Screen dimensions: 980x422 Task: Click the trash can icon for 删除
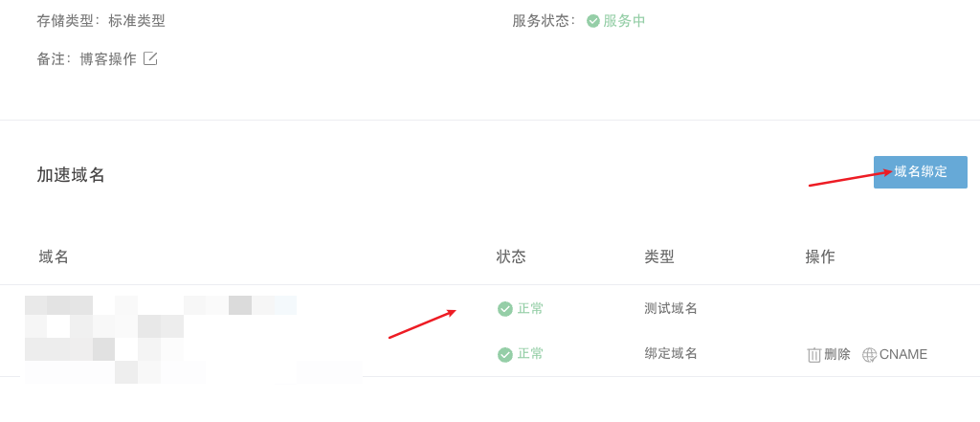coord(813,355)
